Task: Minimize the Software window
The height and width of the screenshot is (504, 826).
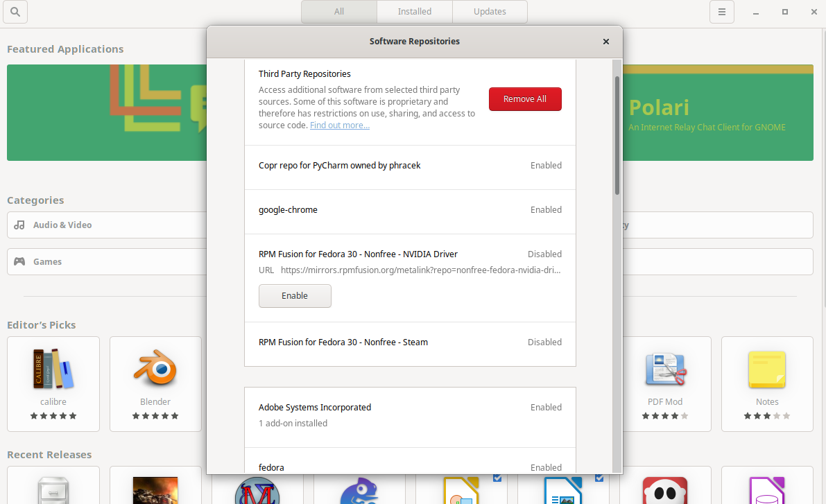Action: [x=756, y=12]
